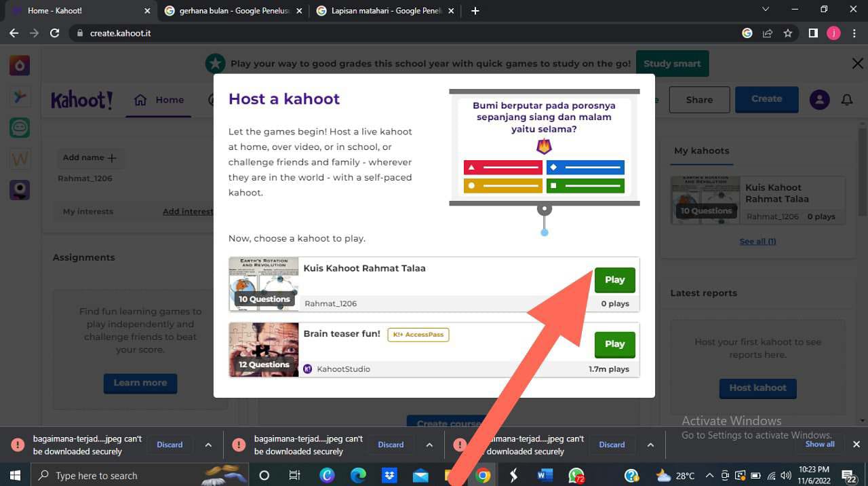
Task: Open the colorful star app in the sidebar
Action: tap(19, 96)
